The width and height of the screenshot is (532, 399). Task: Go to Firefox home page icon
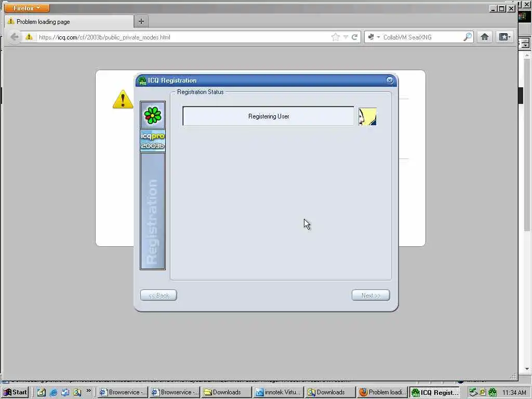click(485, 37)
